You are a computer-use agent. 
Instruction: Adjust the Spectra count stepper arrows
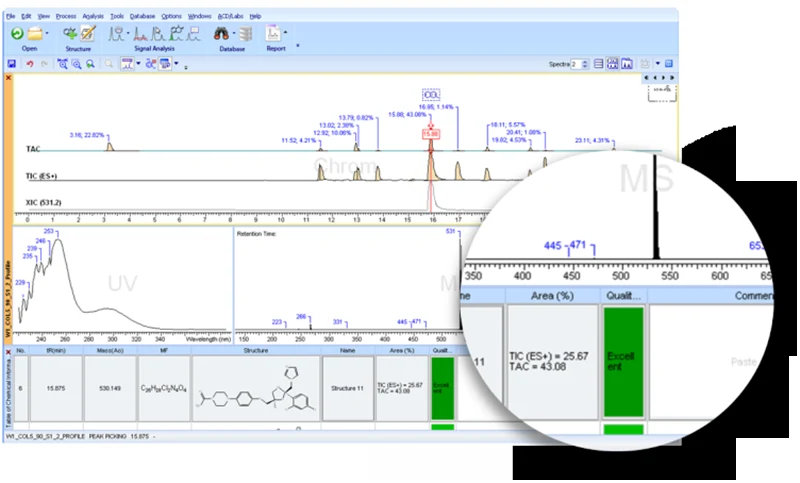tap(585, 64)
